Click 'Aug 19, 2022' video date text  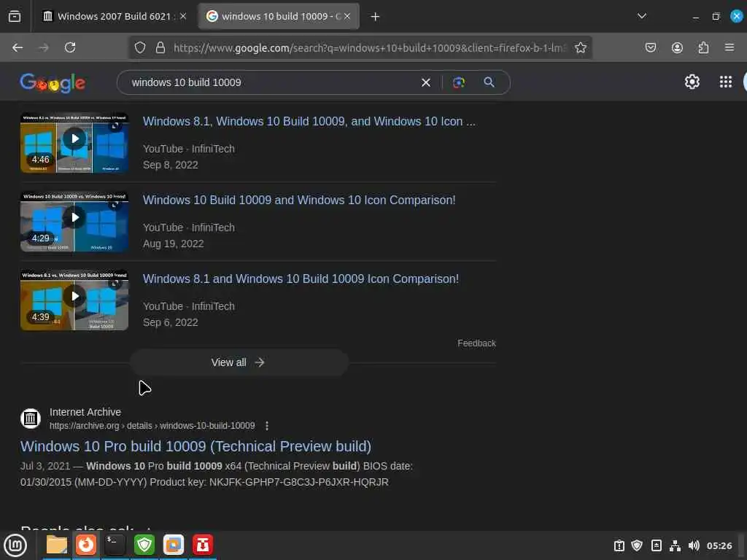point(174,244)
